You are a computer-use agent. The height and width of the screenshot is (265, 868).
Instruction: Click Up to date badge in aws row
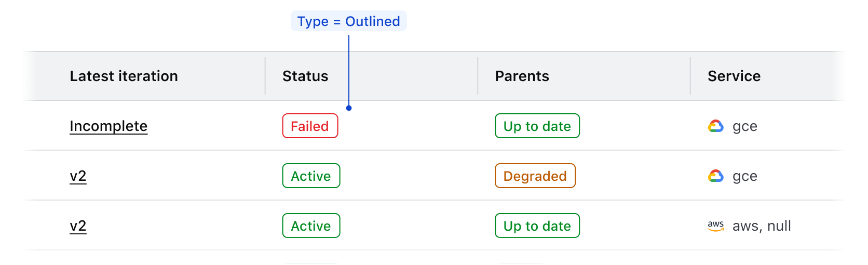pyautogui.click(x=537, y=226)
